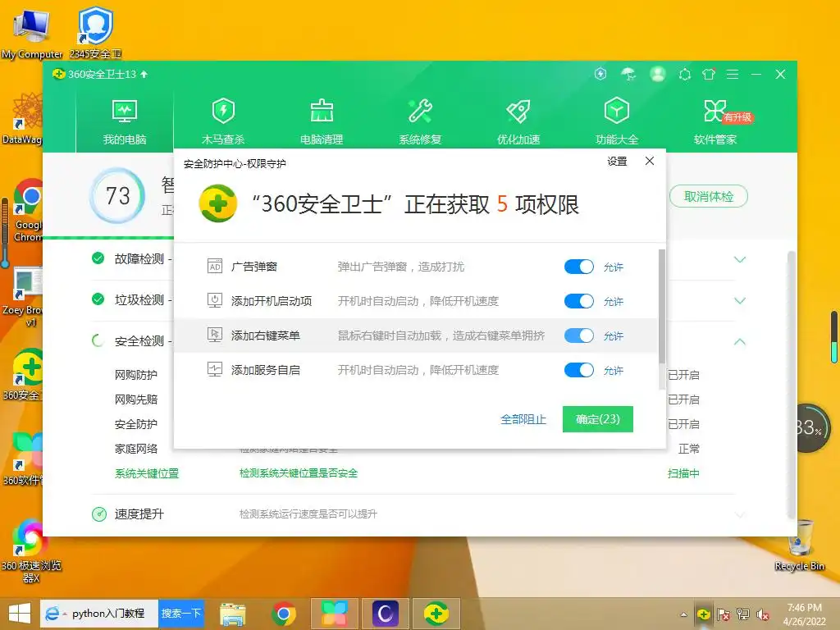The image size is (840, 630).
Task: Click the main window vertical scrollbar
Action: [792, 385]
